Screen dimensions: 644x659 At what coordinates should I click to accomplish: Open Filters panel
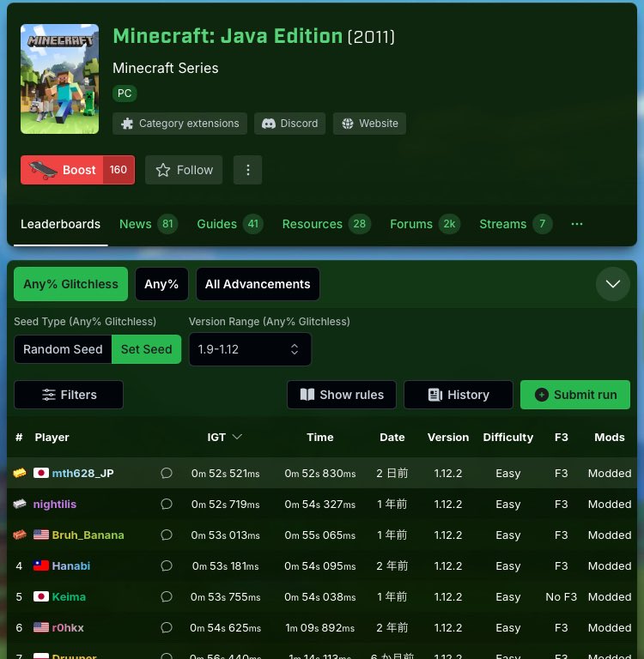(x=69, y=395)
